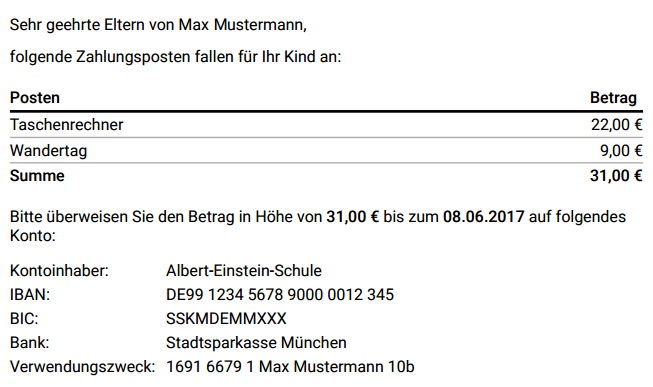Click the BIC code SSKMDEMMXXX
This screenshot has width=653, height=387.
coord(226,319)
